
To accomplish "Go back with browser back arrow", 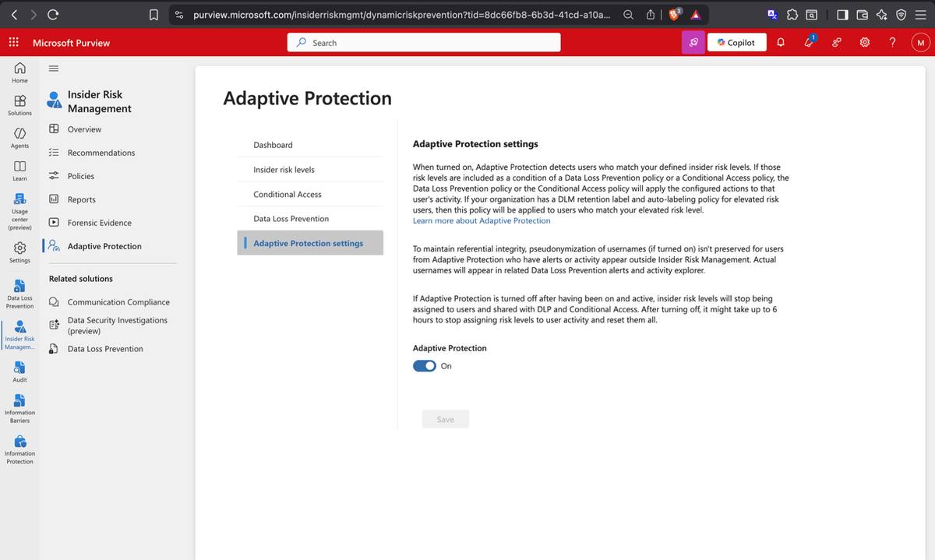I will tap(14, 14).
